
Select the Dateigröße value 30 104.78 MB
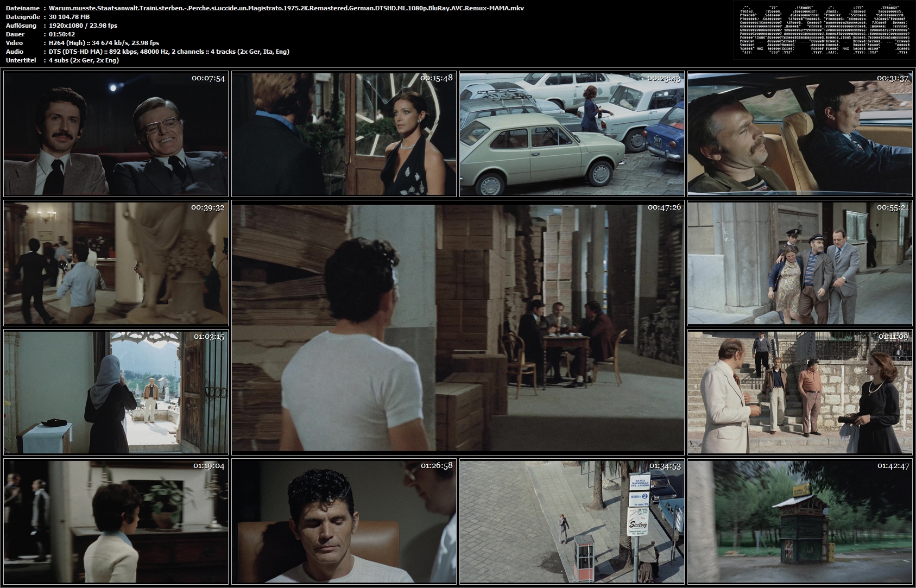[69, 17]
